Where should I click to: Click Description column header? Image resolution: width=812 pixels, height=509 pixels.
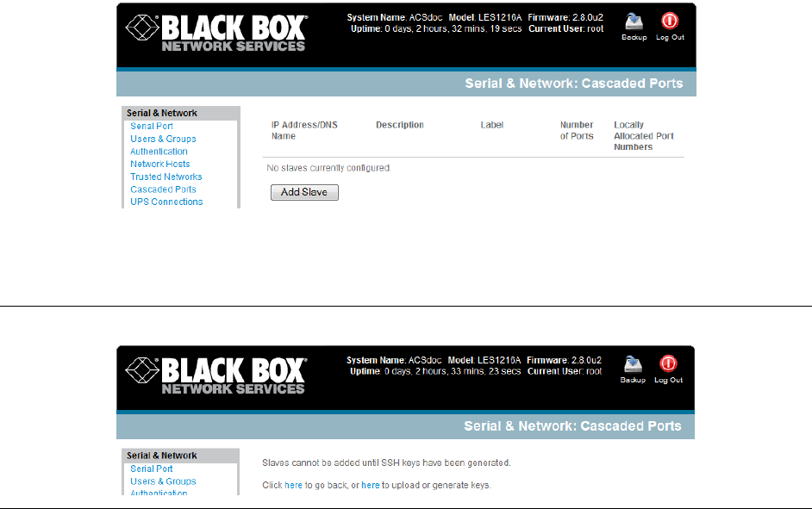pyautogui.click(x=400, y=125)
